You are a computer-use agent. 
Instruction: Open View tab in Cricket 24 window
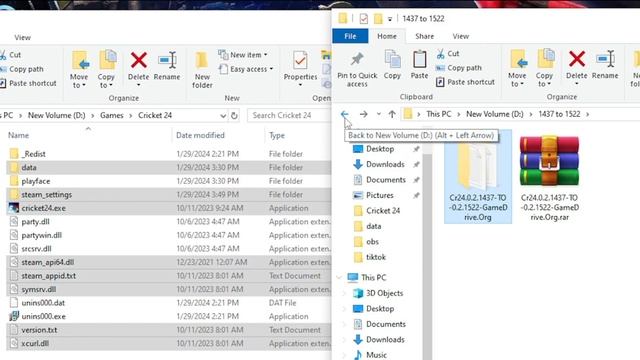22,38
